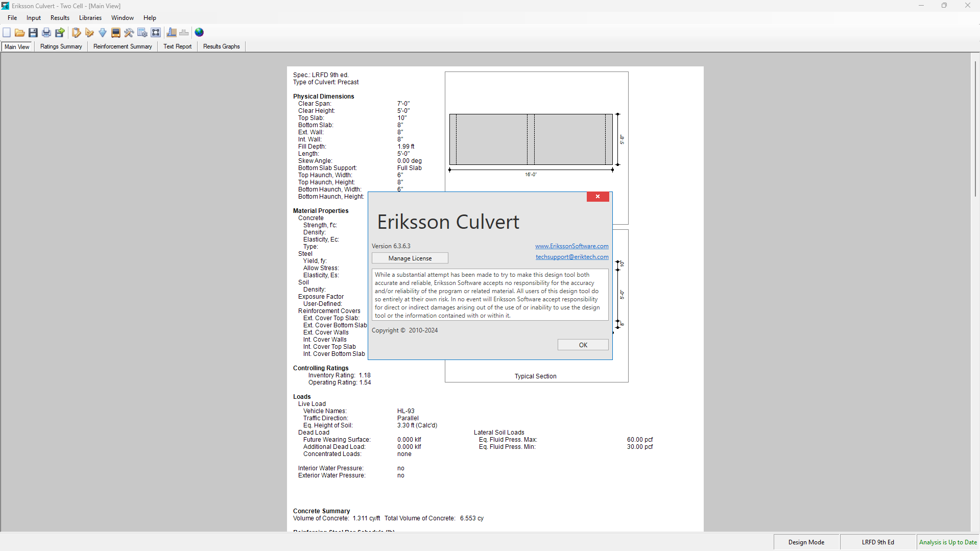The width and height of the screenshot is (980, 551).
Task: Click the Bottom Slab Support Full Slab value
Action: click(x=410, y=168)
